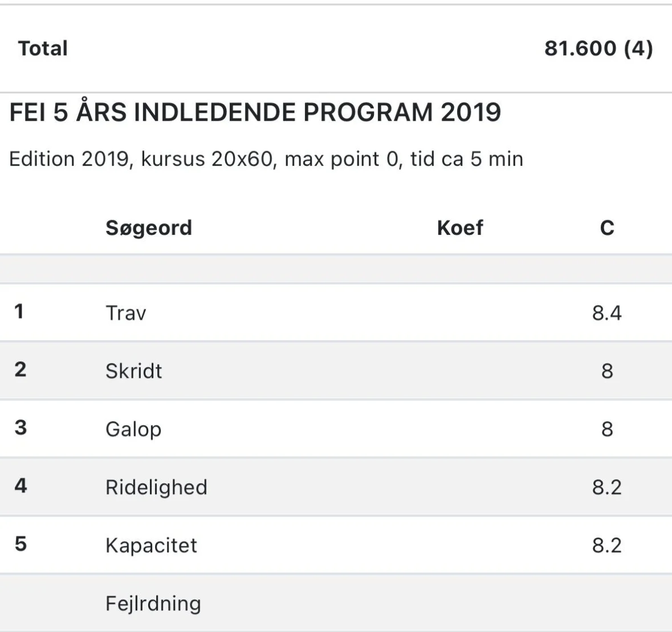This screenshot has width=672, height=632.
Task: Select the 8.2 score for Kapacitet
Action: [607, 545]
